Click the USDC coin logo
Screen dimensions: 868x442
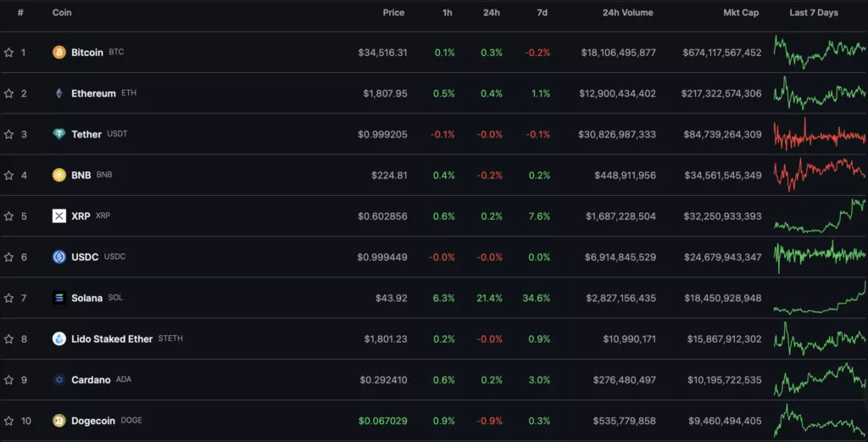point(59,257)
